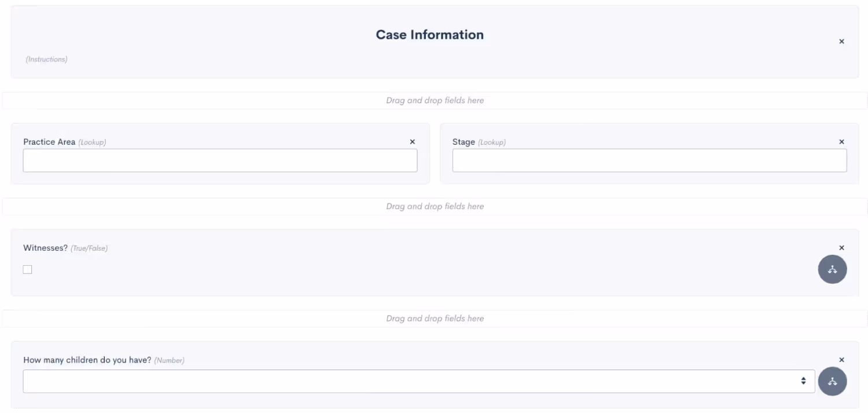The image size is (868, 413).
Task: Edit the Case Information title
Action: tap(429, 35)
